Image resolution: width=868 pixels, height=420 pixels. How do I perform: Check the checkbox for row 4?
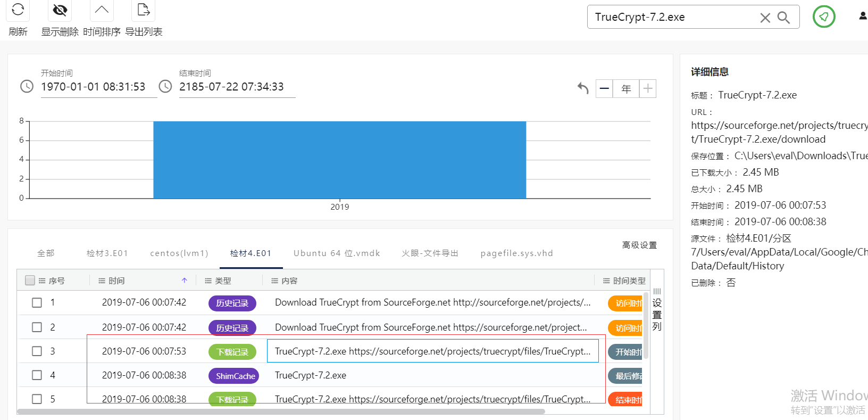[37, 375]
